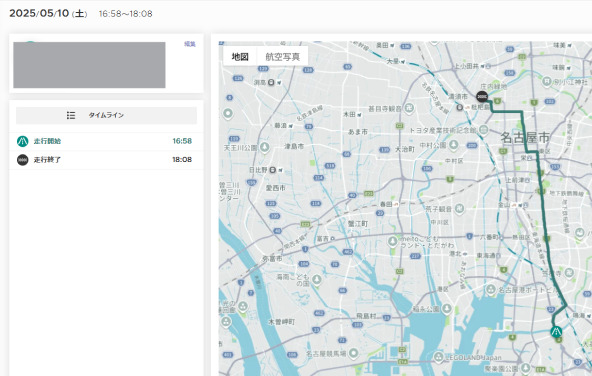This screenshot has width=592, height=376.
Task: Click the 中村公園 park pin icon
Action: (453, 145)
